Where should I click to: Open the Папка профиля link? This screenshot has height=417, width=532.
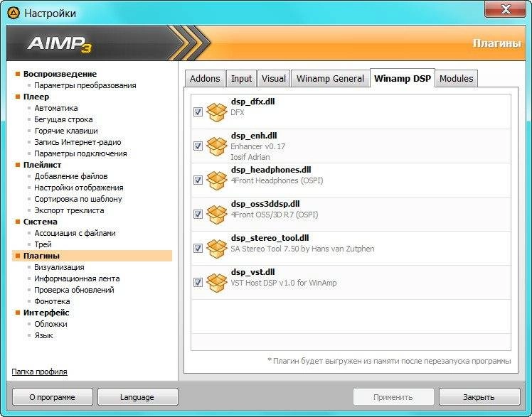coord(39,372)
